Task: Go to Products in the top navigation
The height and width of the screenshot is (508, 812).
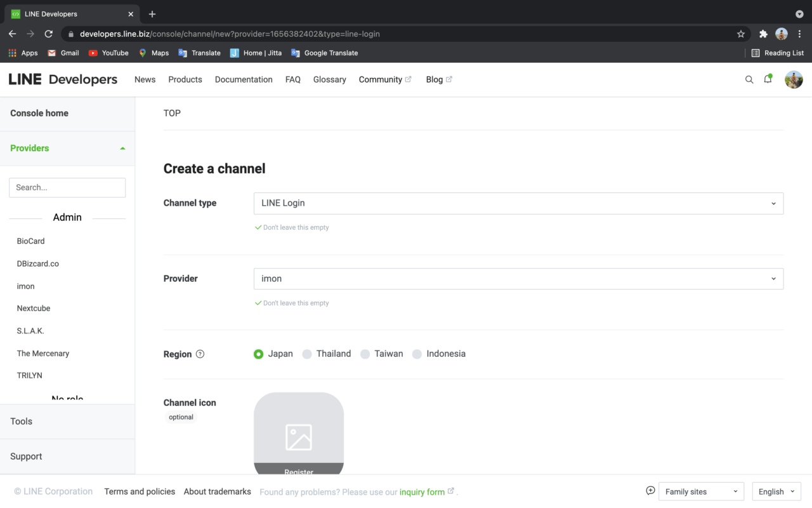Action: point(185,79)
